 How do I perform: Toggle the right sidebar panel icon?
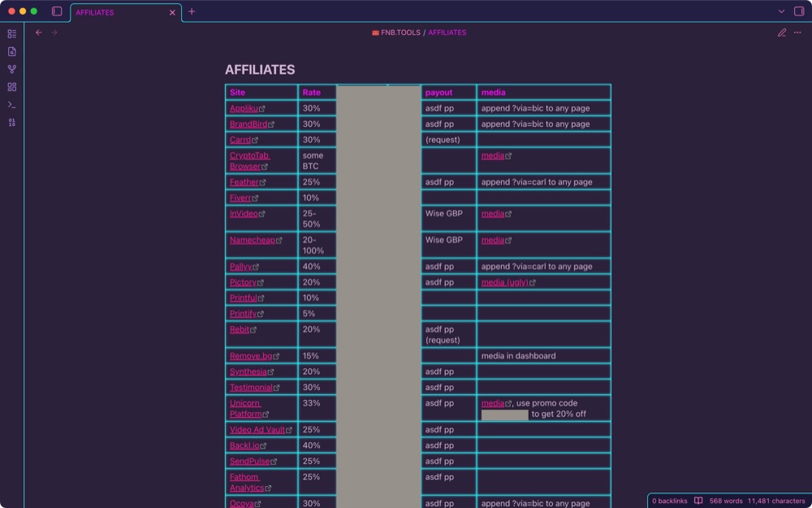point(799,11)
